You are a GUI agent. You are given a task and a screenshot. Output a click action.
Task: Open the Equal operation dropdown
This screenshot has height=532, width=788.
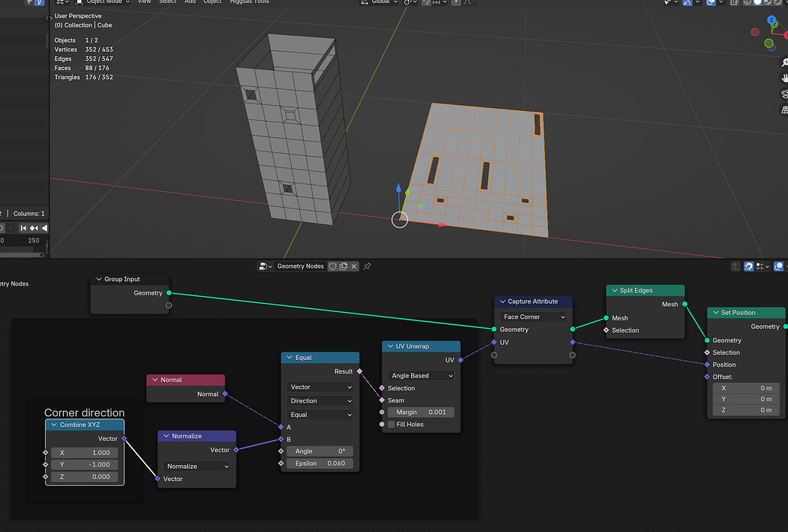coord(320,415)
